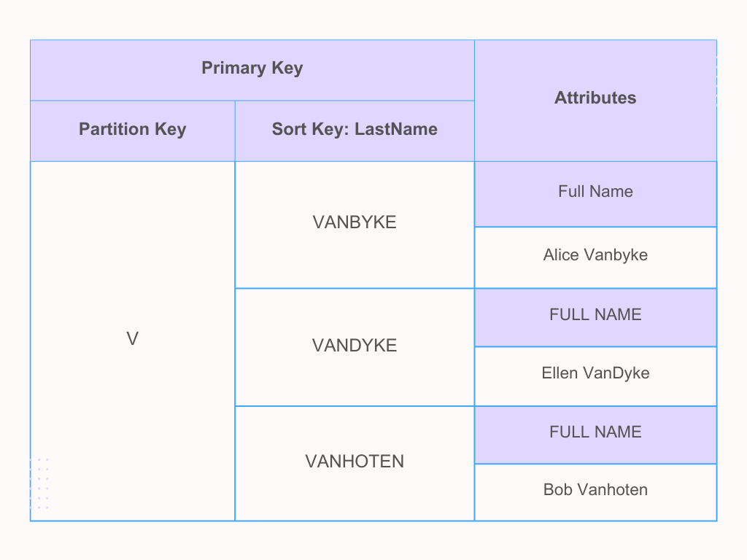This screenshot has width=747, height=560.
Task: Select the VANHOTEN sort key cell
Action: pos(355,462)
